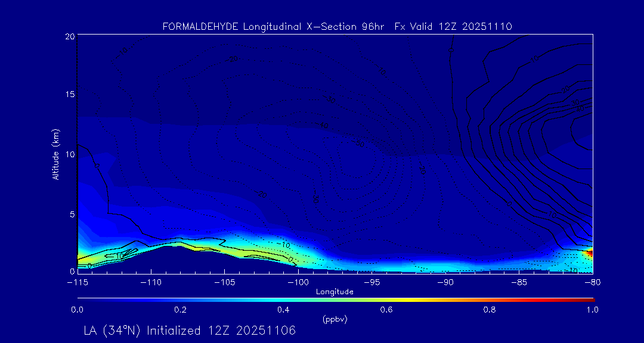Click the -80 longitude tick label
Screen dimensions: 644x343
[x=592, y=283]
